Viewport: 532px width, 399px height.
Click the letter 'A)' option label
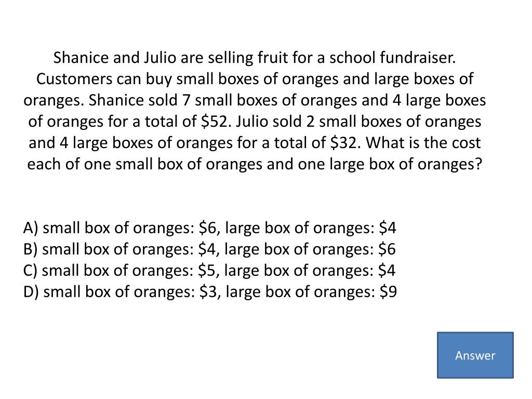coord(31,228)
